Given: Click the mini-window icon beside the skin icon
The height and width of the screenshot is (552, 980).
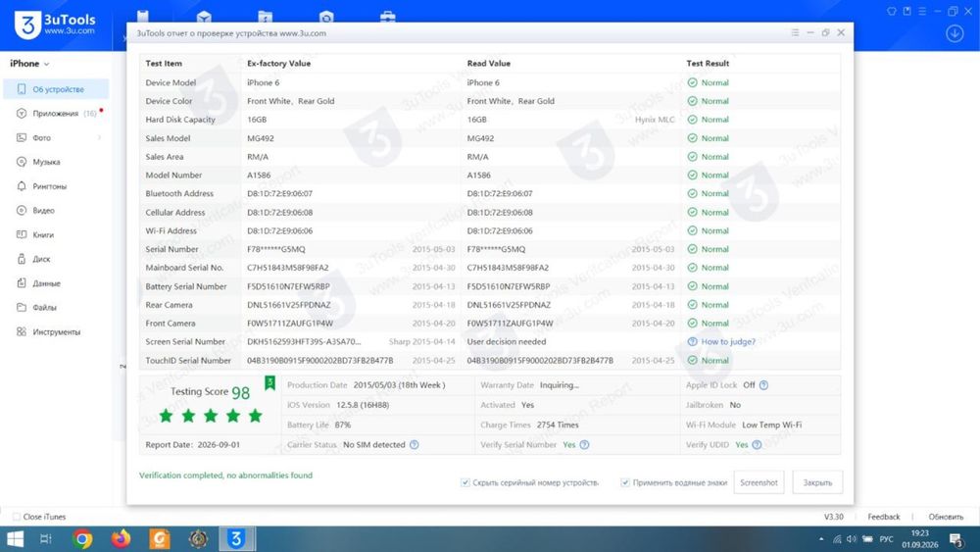Looking at the screenshot, I should (x=906, y=11).
